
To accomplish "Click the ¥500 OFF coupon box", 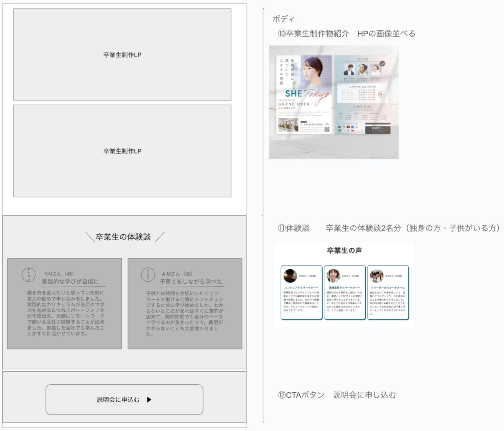I will (377, 129).
